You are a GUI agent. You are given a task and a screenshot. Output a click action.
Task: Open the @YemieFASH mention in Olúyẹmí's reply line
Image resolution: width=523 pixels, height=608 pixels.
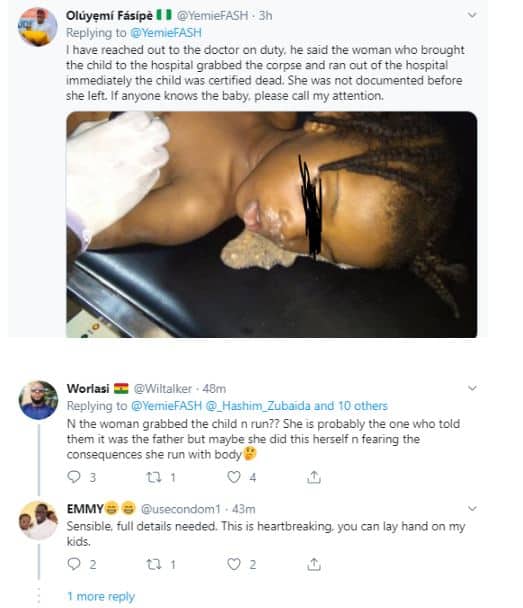tap(166, 33)
